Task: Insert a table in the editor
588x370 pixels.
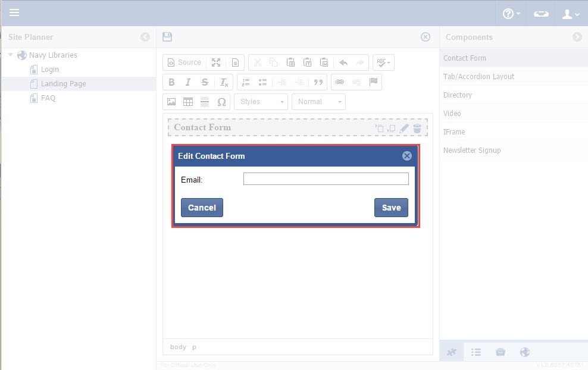Action: pos(188,102)
